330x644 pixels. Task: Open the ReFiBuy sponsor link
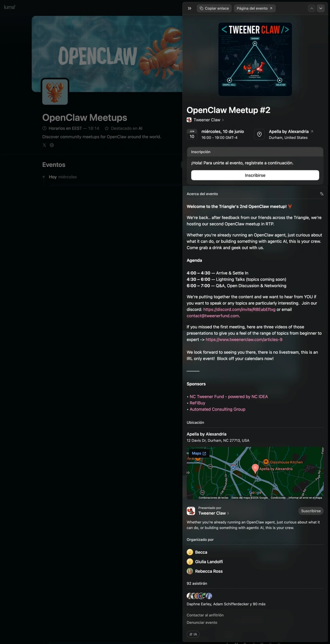pyautogui.click(x=197, y=403)
